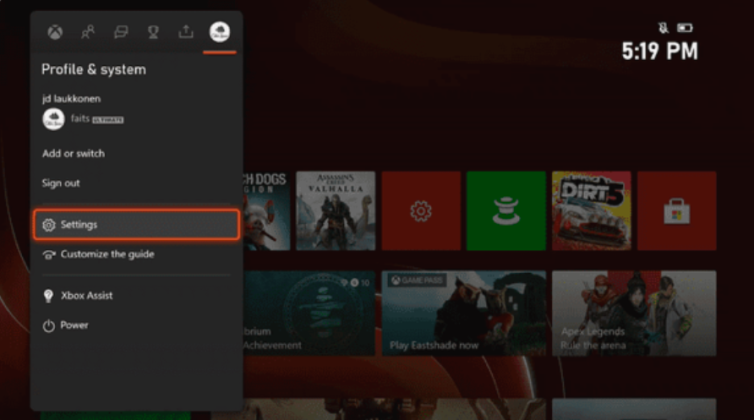Select the profile avatar tab in guide
Viewport: 754px width, 420px height.
(220, 32)
